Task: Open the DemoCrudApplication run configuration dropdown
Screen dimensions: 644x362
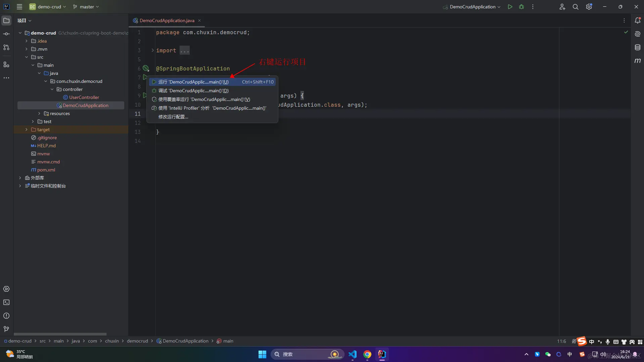Action: (x=471, y=7)
